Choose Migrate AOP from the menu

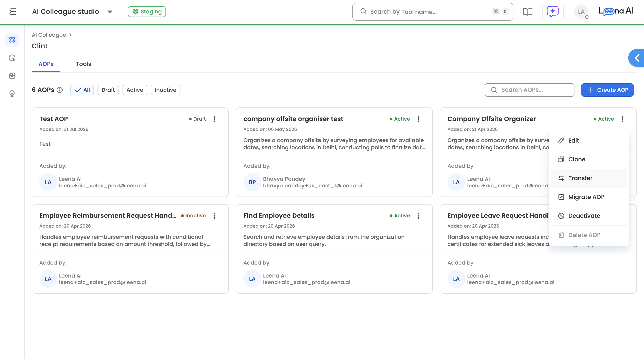[x=589, y=197]
